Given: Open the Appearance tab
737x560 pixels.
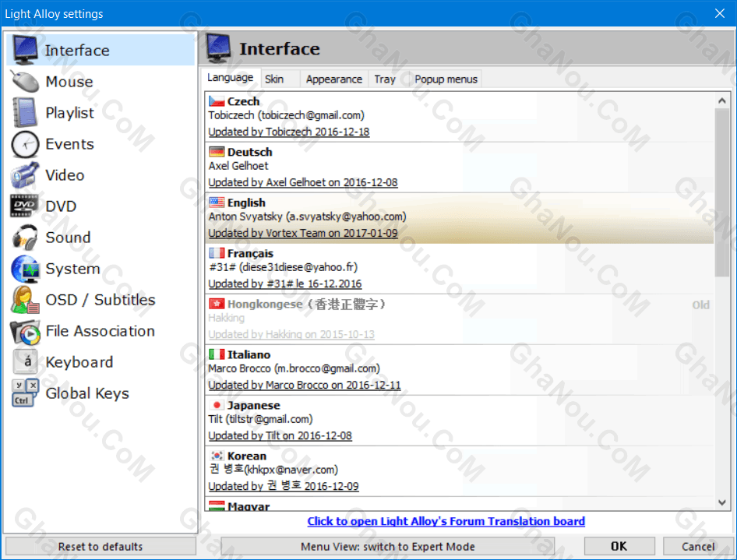Looking at the screenshot, I should click(334, 79).
